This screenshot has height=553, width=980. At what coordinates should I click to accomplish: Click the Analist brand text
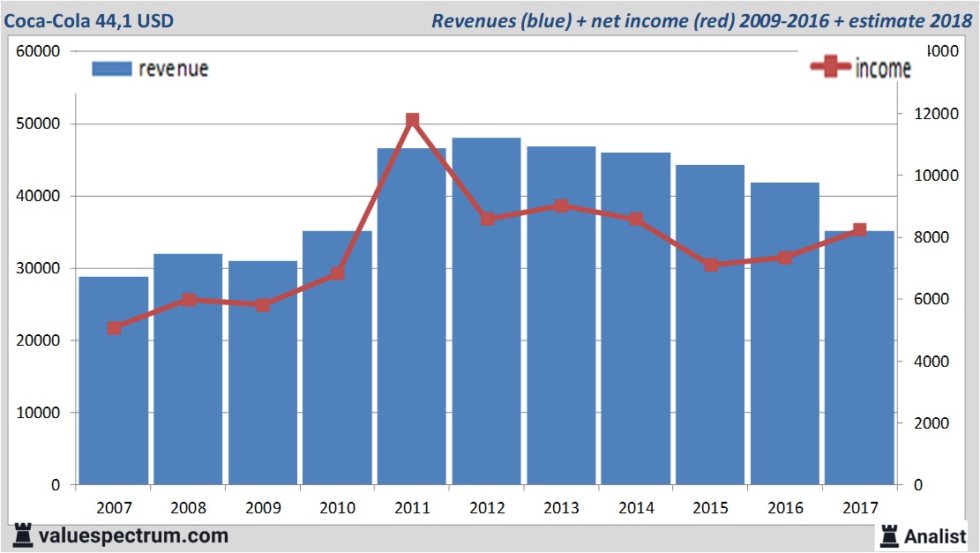point(935,535)
